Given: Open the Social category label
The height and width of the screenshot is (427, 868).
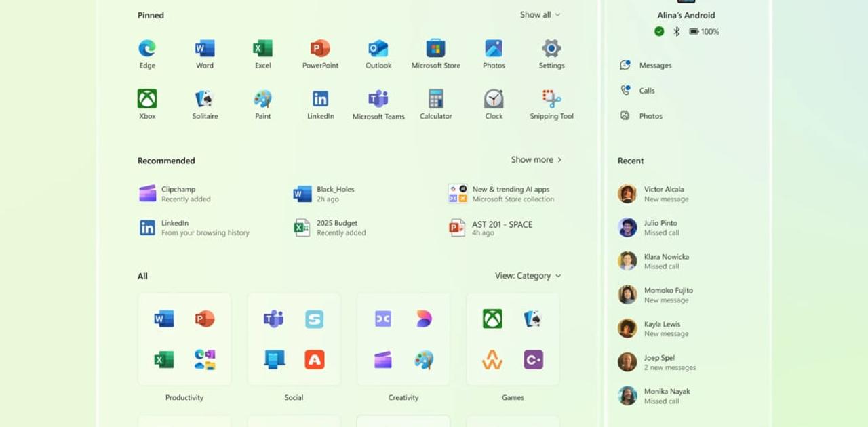Looking at the screenshot, I should pyautogui.click(x=294, y=398).
